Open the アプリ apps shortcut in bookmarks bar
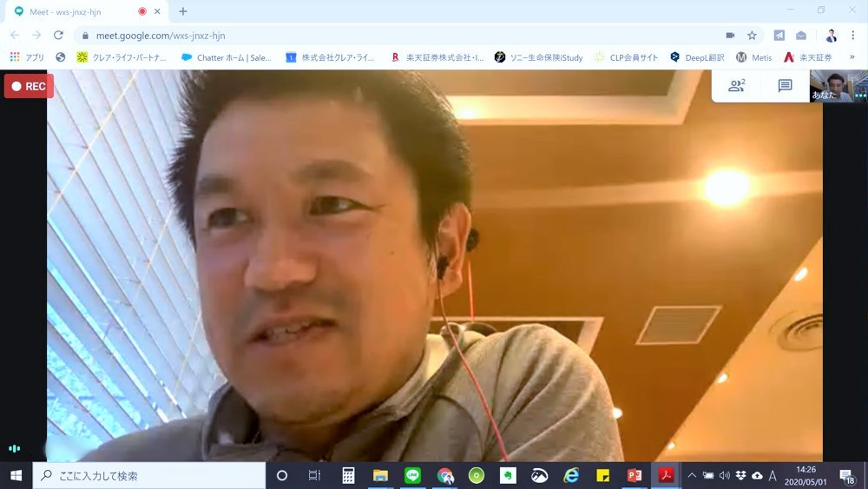Image resolution: width=868 pixels, height=489 pixels. 27,57
